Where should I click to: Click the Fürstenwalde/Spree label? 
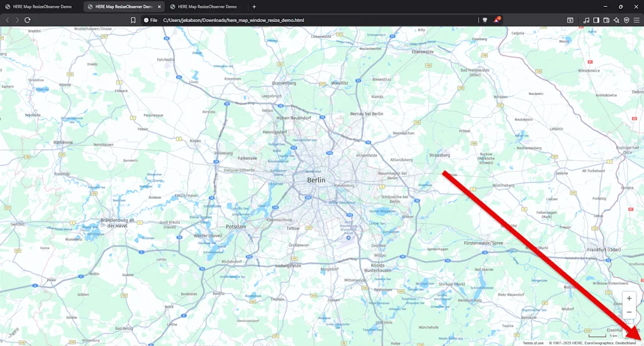484,243
